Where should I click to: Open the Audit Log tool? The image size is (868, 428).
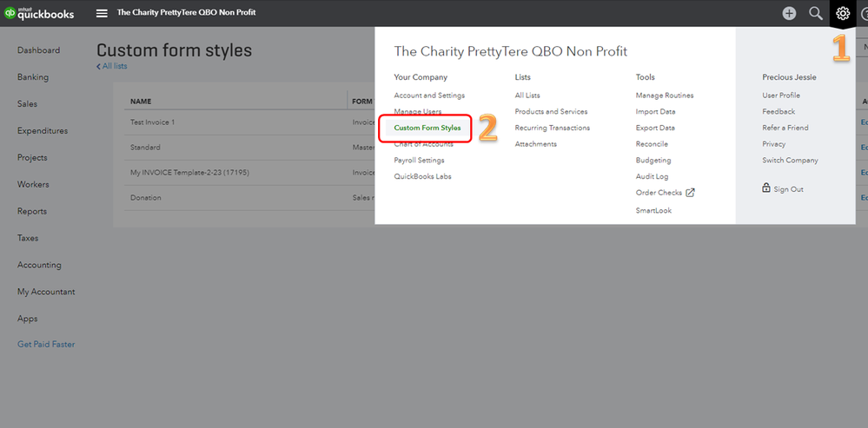[x=652, y=177]
